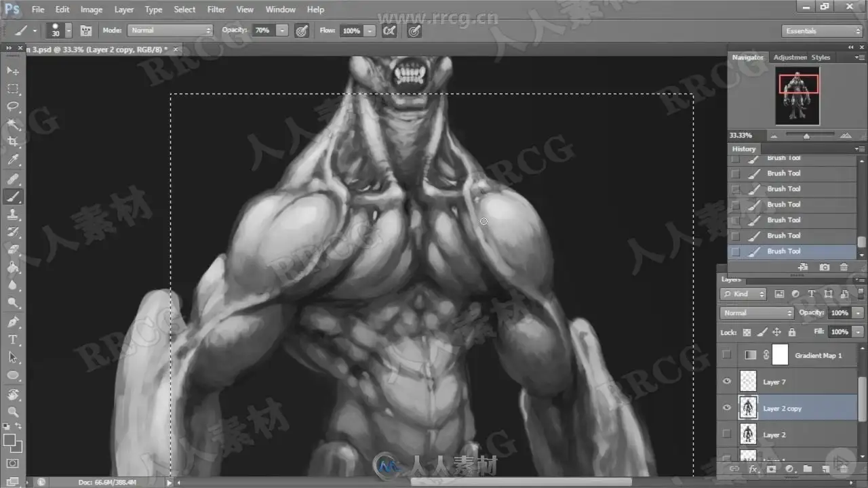Toggle pressure control for brush opacity
868x488 pixels.
[302, 30]
